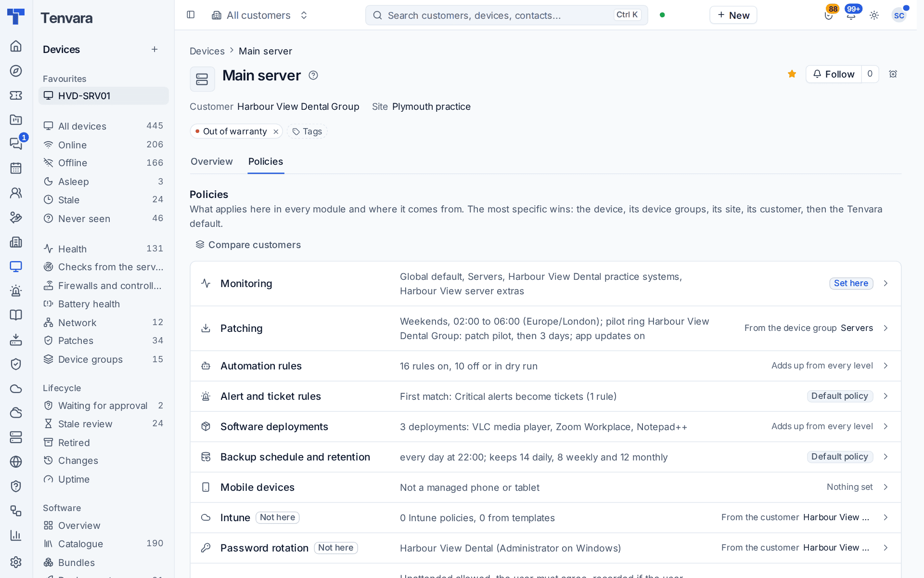The width and height of the screenshot is (924, 578).
Task: Toggle Follow for this device
Action: [x=834, y=74]
